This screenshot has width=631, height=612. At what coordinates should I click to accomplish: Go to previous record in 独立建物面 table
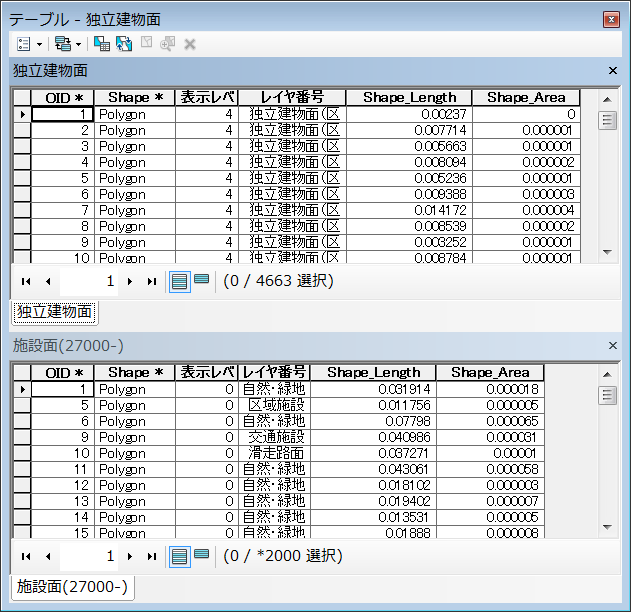pos(48,282)
